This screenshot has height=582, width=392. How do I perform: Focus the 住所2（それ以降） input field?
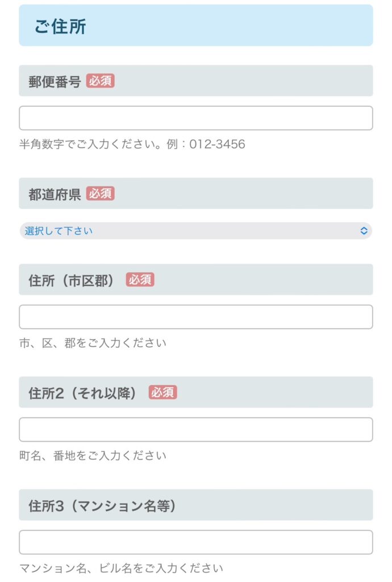pyautogui.click(x=196, y=429)
